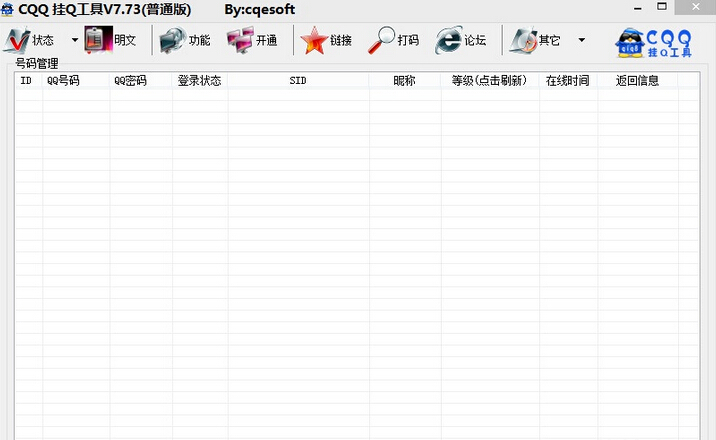This screenshot has width=716, height=440.
Task: Click the 返回信息 column header
Action: [x=637, y=81]
